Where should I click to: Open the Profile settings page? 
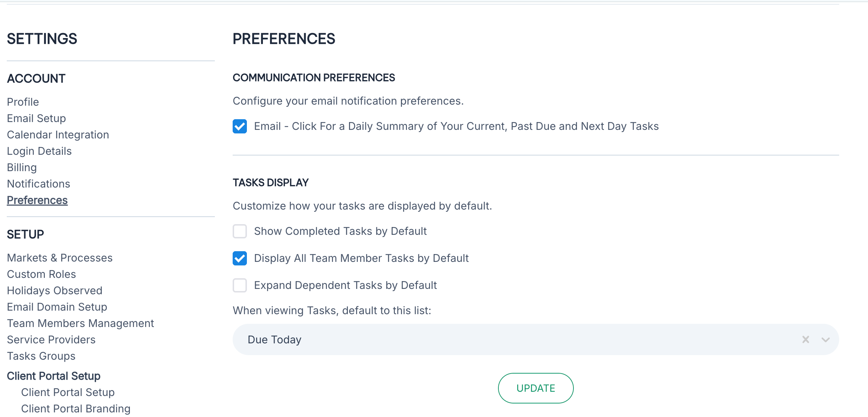click(23, 102)
